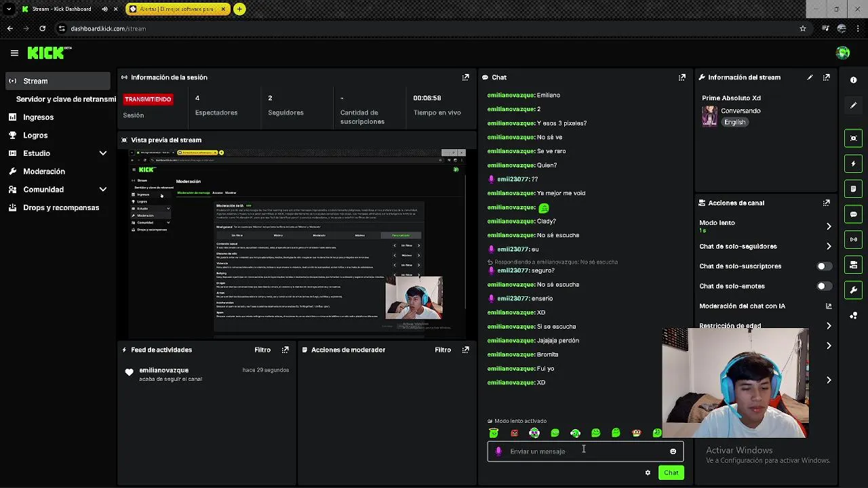Open the new browser tab plus button
868x488 pixels.
(x=239, y=9)
